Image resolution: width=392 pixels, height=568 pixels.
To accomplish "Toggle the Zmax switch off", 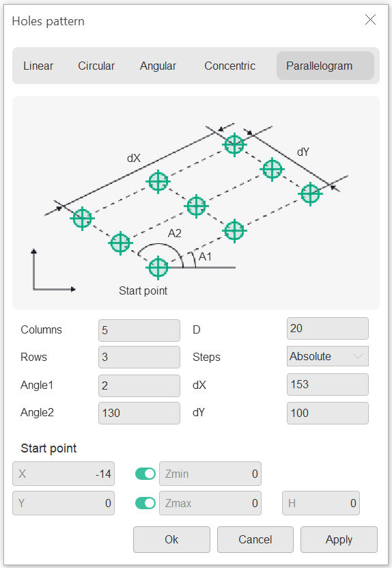I will point(145,503).
